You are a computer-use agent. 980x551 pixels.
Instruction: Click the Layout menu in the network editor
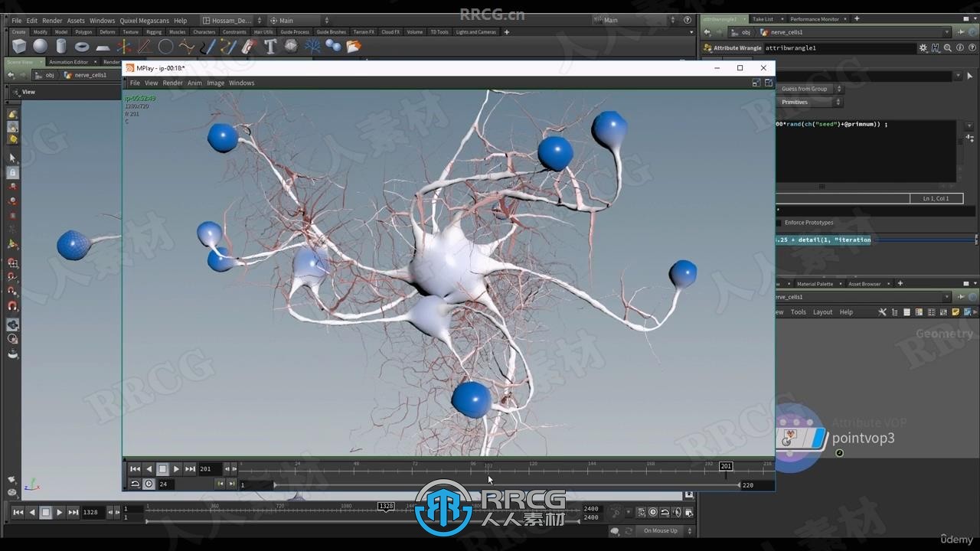coord(822,312)
